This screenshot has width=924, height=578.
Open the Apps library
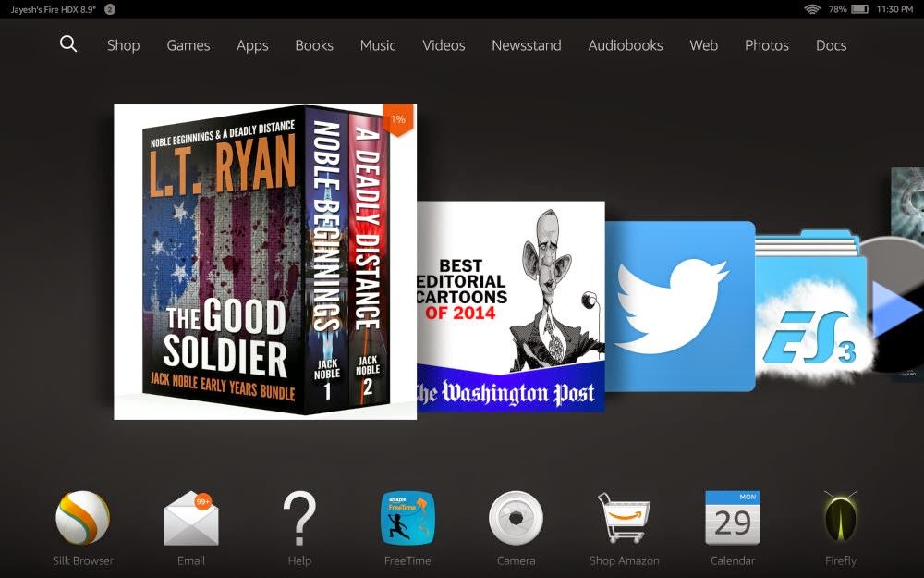(x=252, y=46)
